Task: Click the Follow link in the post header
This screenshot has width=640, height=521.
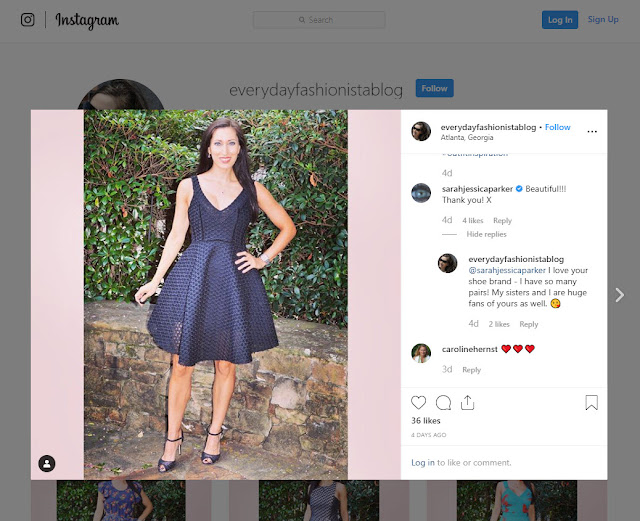Action: click(558, 127)
